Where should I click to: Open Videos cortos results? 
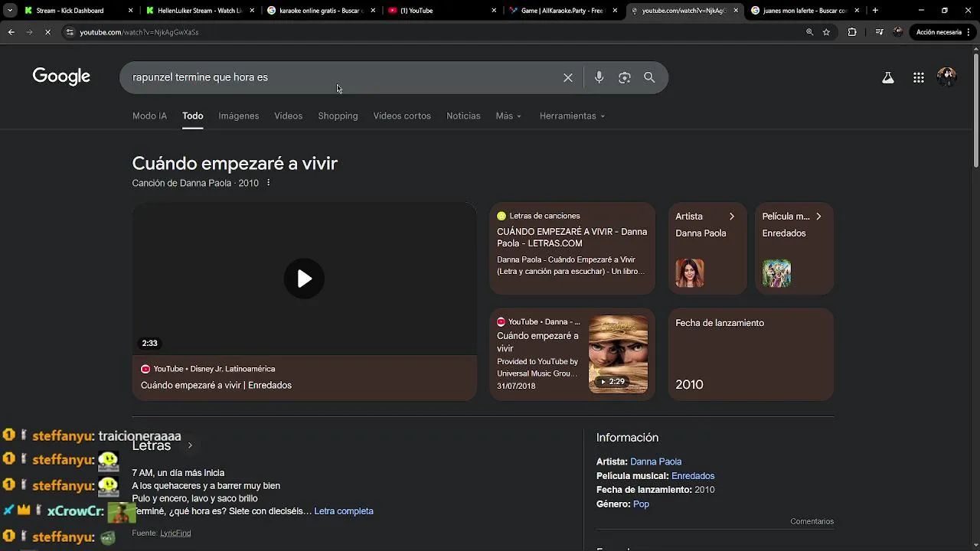[402, 116]
